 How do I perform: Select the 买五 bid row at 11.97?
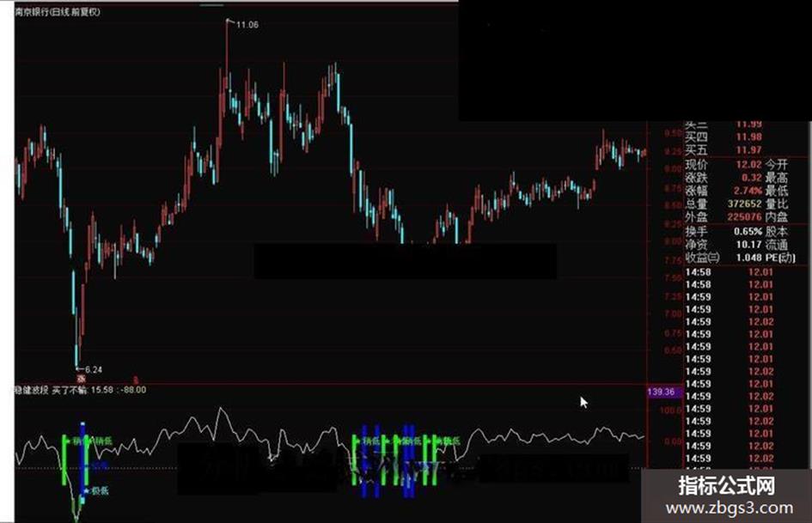(x=724, y=149)
